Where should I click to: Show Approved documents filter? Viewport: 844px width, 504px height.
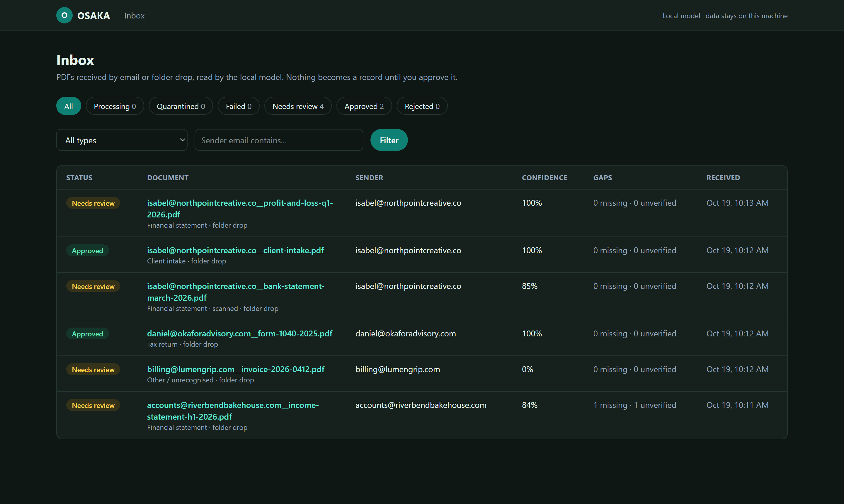364,106
